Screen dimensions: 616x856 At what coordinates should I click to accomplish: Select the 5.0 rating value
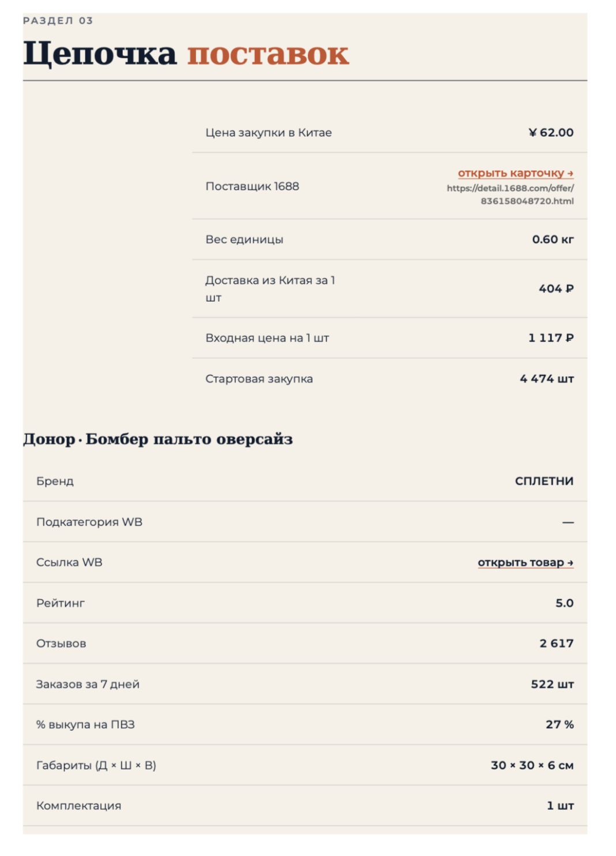click(x=564, y=603)
